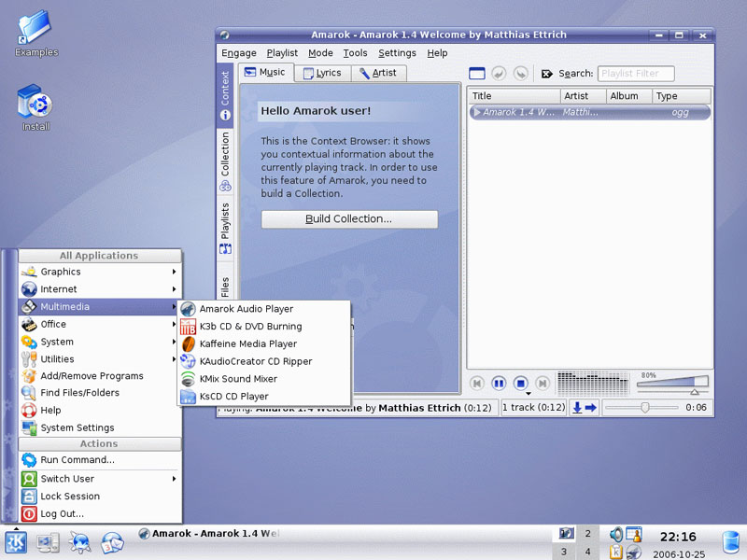
Task: Click the track position seek slider
Action: coord(641,408)
